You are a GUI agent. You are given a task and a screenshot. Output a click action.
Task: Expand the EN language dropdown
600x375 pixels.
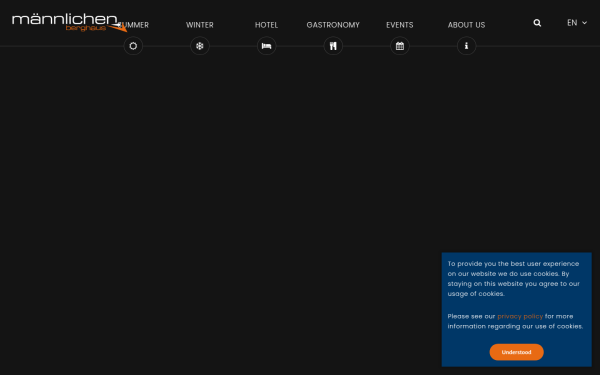[577, 23]
